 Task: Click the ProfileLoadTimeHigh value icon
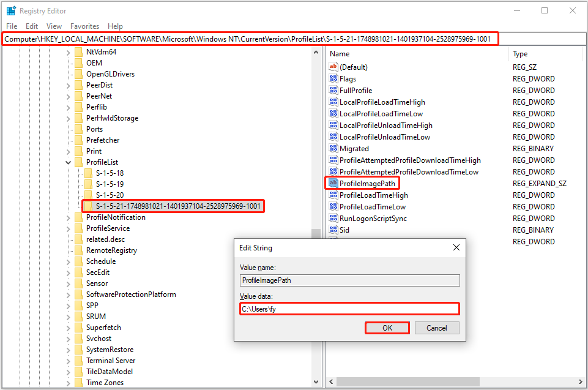333,195
